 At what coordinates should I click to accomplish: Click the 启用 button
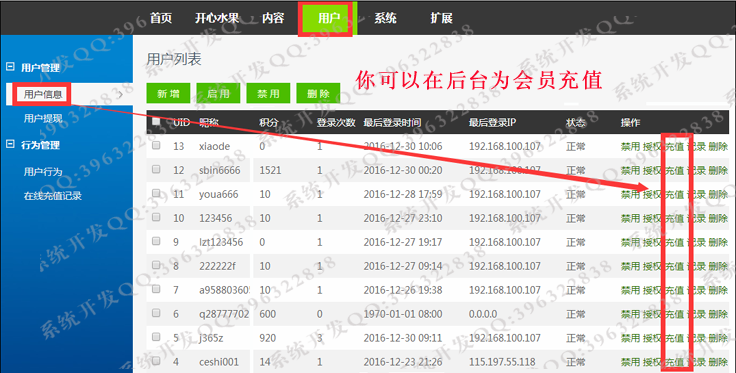click(218, 93)
